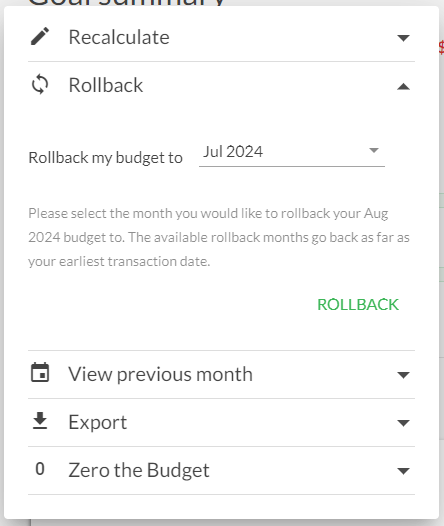Viewport: 444px width, 526px height.
Task: Choose the Export option label
Action: [98, 422]
